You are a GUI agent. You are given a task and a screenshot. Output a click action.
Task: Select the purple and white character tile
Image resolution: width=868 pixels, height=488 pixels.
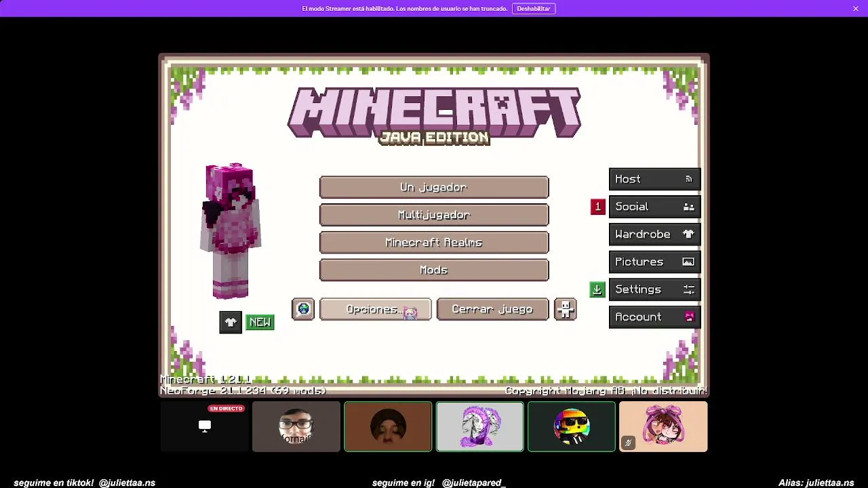click(x=480, y=426)
